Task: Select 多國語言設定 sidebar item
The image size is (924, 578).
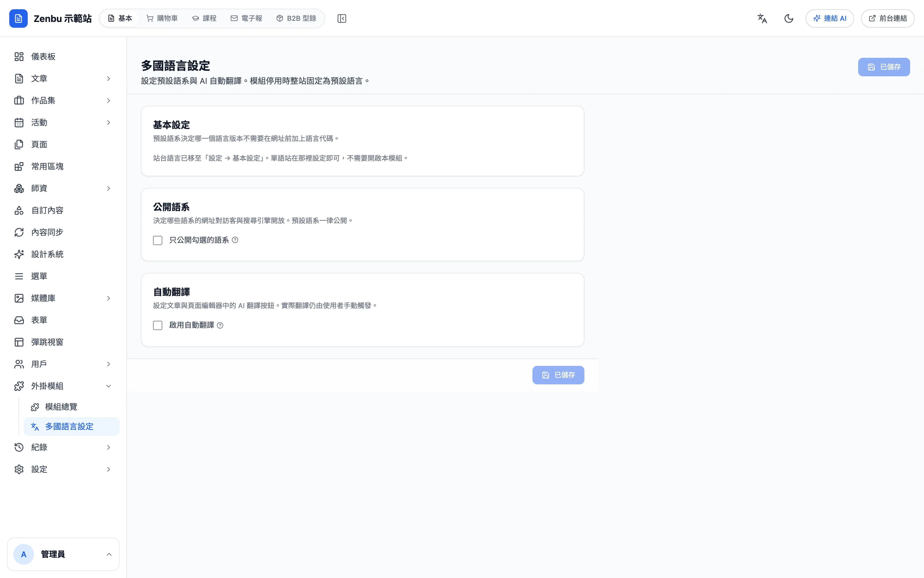Action: 71,427
